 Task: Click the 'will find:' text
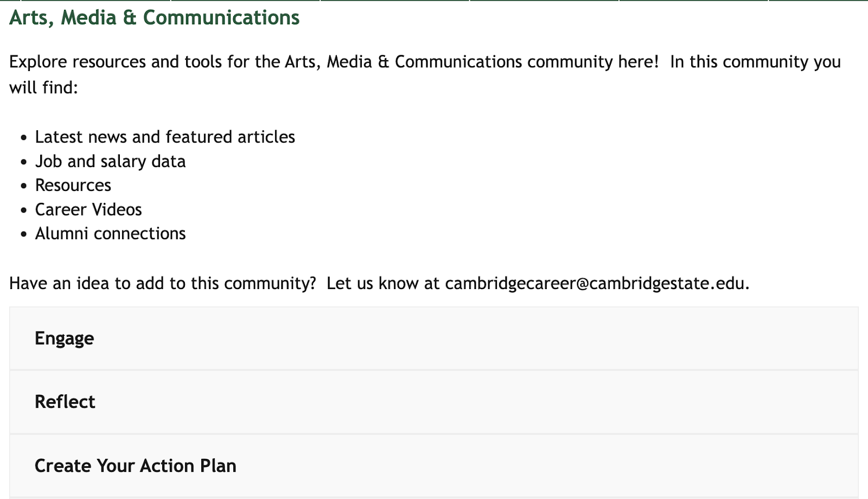click(44, 87)
